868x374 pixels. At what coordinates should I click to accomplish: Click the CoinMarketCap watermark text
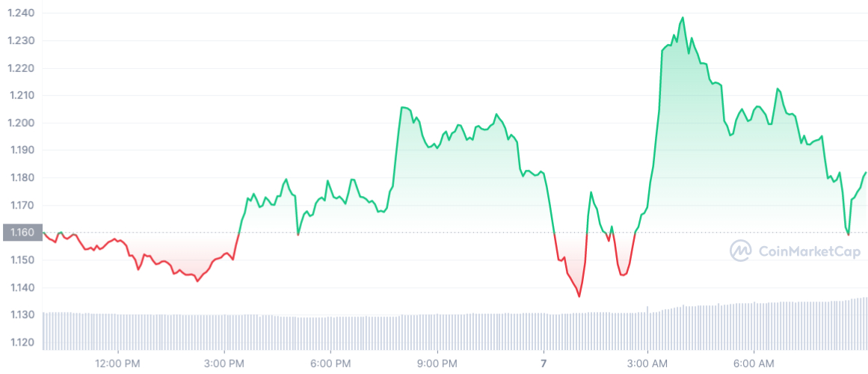point(809,251)
